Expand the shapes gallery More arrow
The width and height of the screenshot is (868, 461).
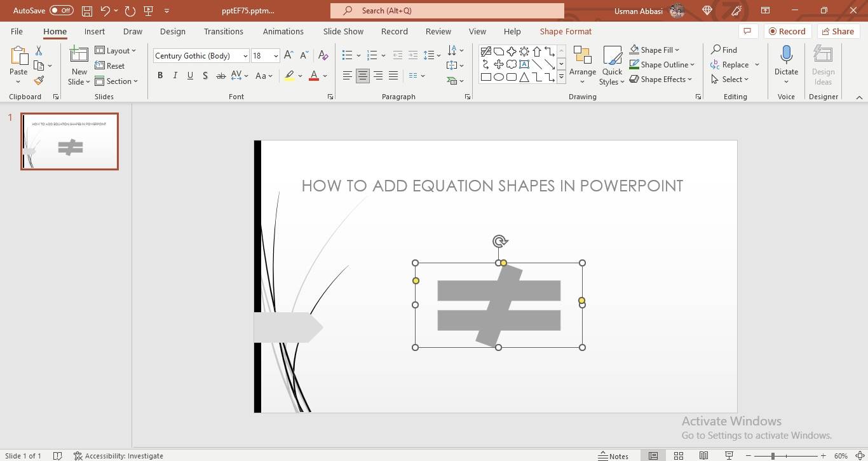(x=561, y=77)
